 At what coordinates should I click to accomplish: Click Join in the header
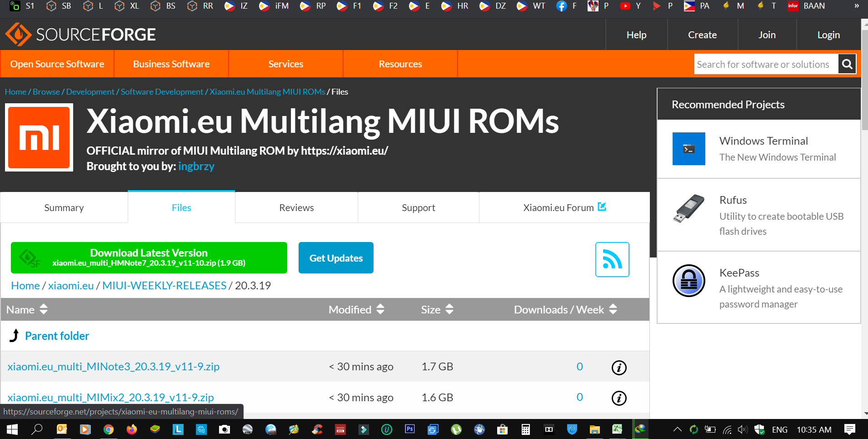click(x=767, y=35)
